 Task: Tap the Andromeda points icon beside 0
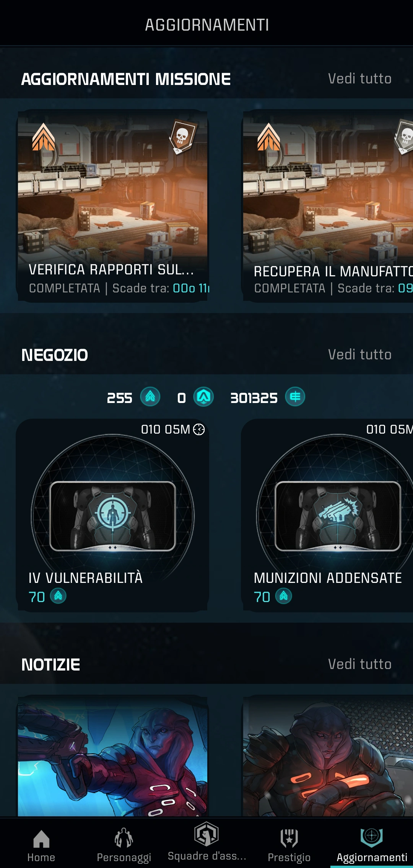[203, 396]
